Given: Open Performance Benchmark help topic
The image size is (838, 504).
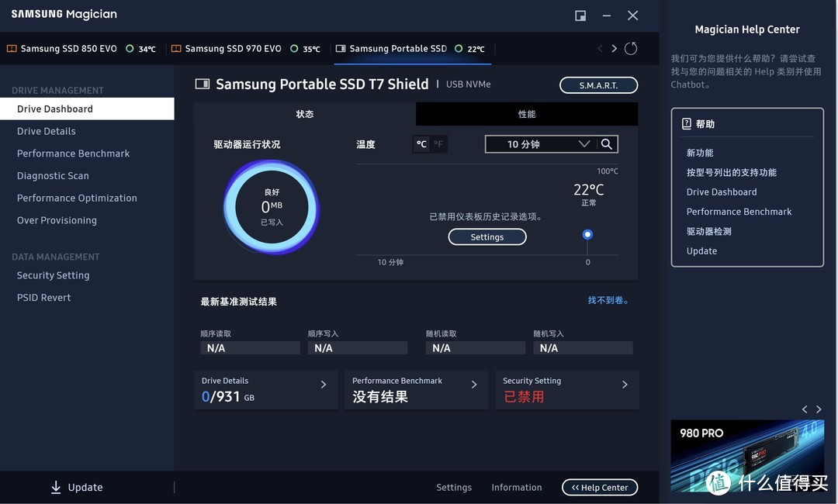Looking at the screenshot, I should pyautogui.click(x=739, y=212).
